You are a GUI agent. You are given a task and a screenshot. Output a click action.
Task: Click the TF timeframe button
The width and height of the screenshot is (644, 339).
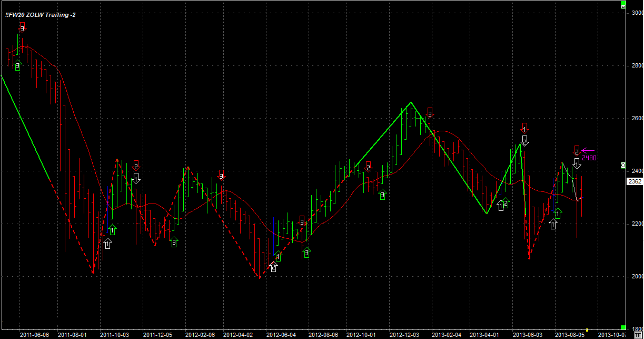(x=639, y=335)
